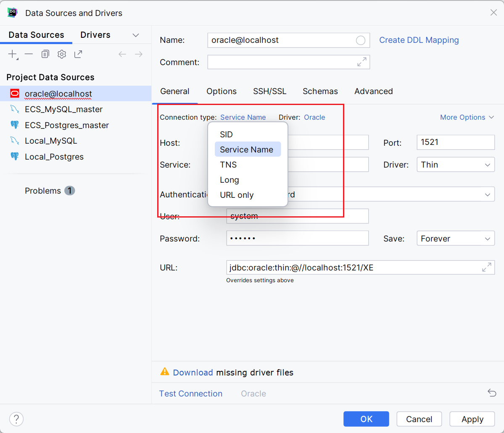Close the Data Sources and Drivers dialog
The height and width of the screenshot is (433, 504).
click(x=494, y=13)
